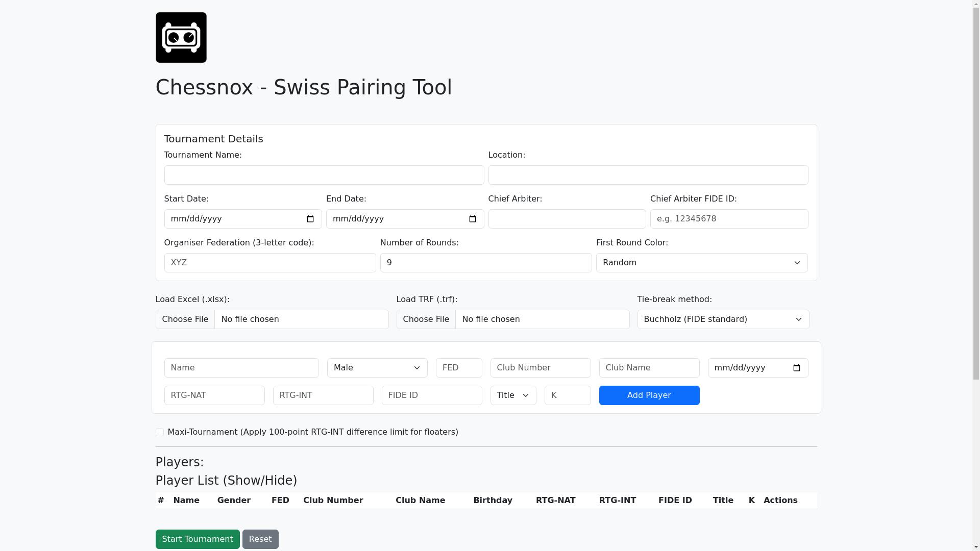Click the RTG-INT input field
Image resolution: width=980 pixels, height=551 pixels.
[x=323, y=395]
